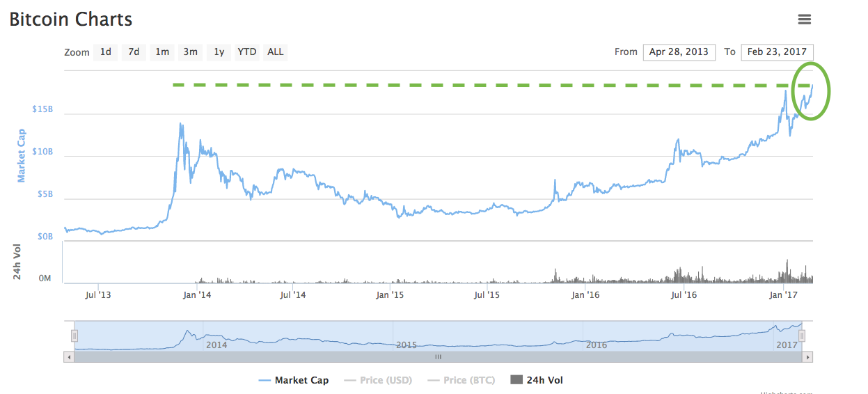
Task: Click the 2017 label in the navigator
Action: point(787,345)
